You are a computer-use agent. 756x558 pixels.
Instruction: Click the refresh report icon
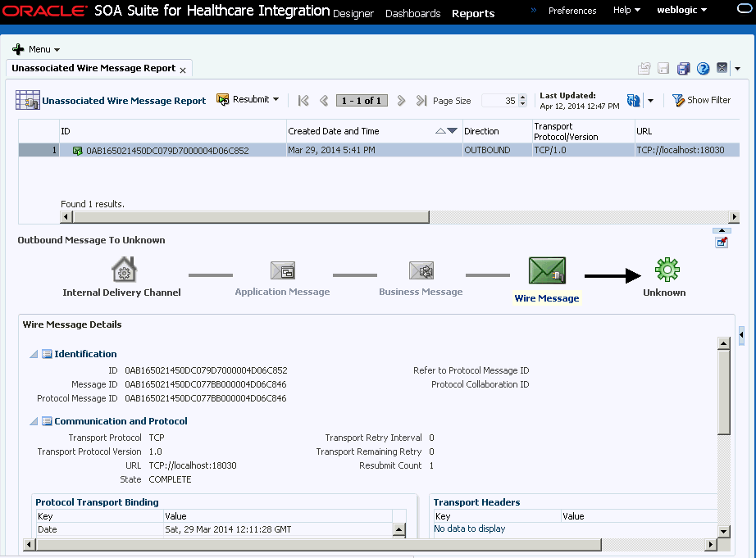[634, 100]
